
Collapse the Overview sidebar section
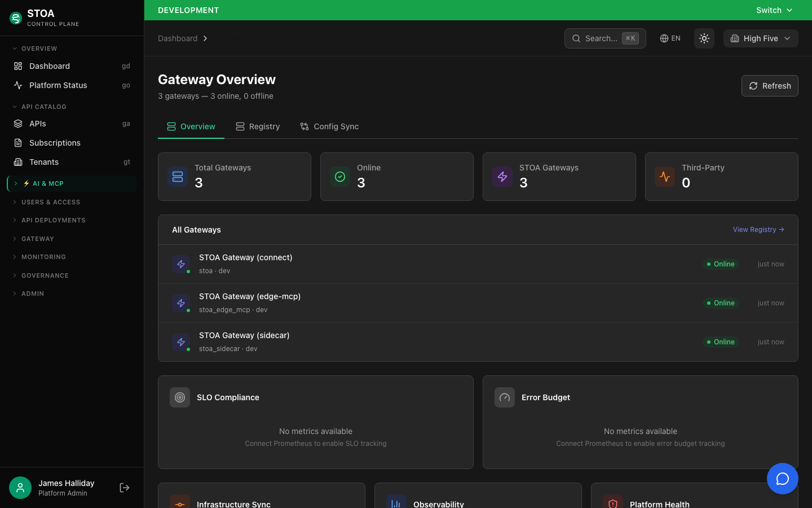tap(72, 49)
